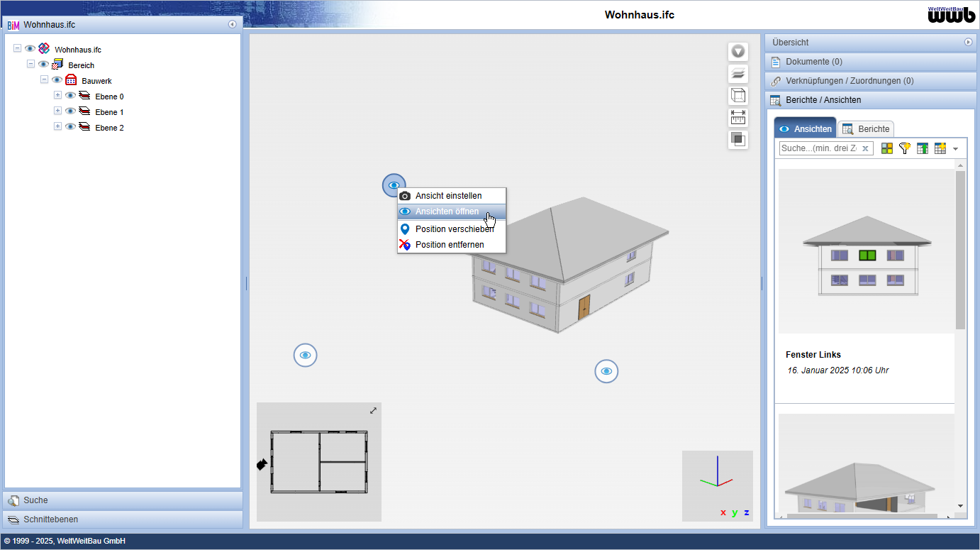This screenshot has width=980, height=550.
Task: Click the funnel filter add icon
Action: (905, 148)
